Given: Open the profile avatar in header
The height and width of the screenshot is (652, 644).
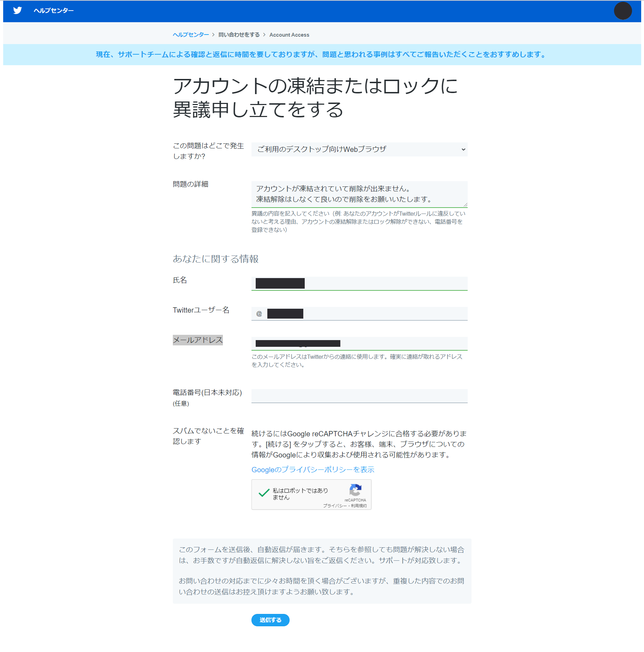Looking at the screenshot, I should [x=622, y=11].
